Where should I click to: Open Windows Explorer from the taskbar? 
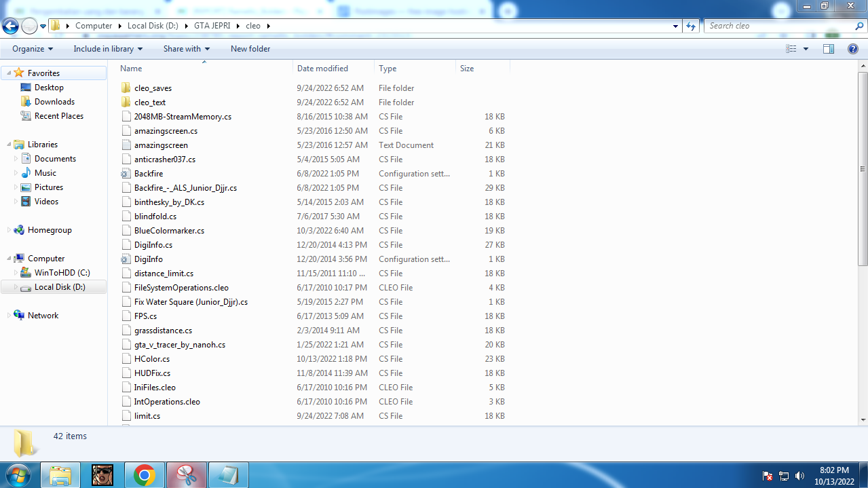click(x=60, y=475)
